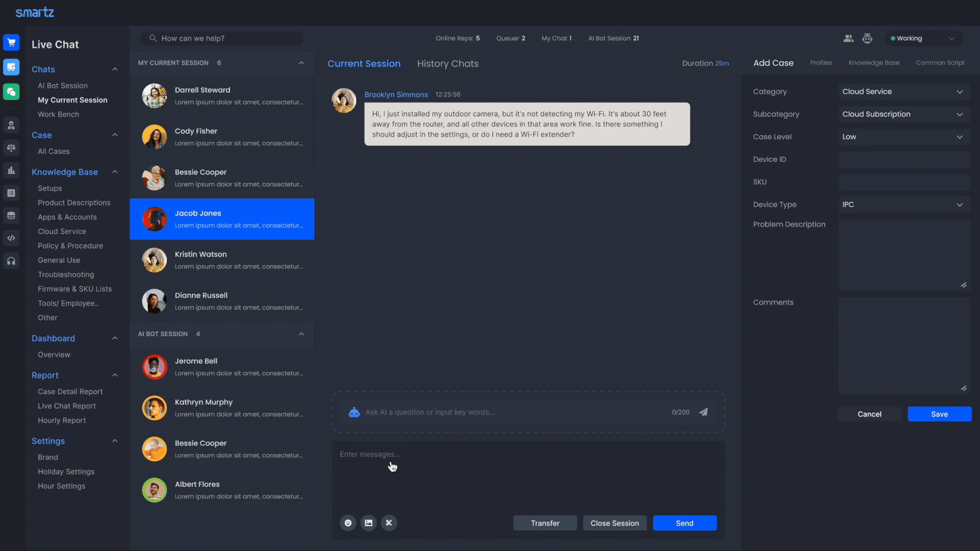Click the Device ID input field

click(903, 159)
